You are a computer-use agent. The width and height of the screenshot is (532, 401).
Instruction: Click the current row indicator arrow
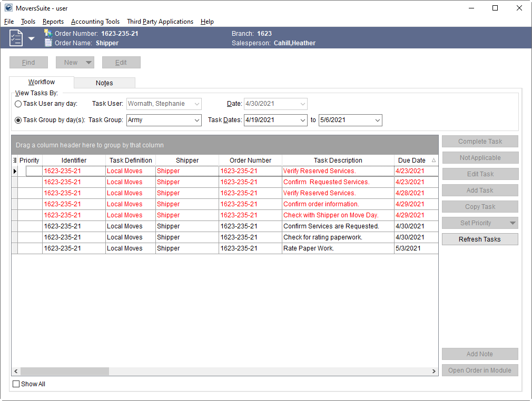pyautogui.click(x=15, y=172)
